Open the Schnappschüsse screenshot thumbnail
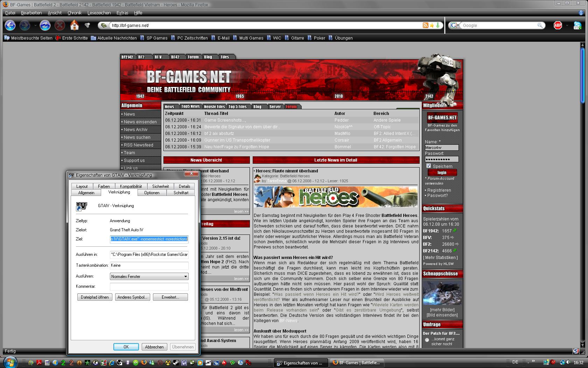 pyautogui.click(x=442, y=292)
